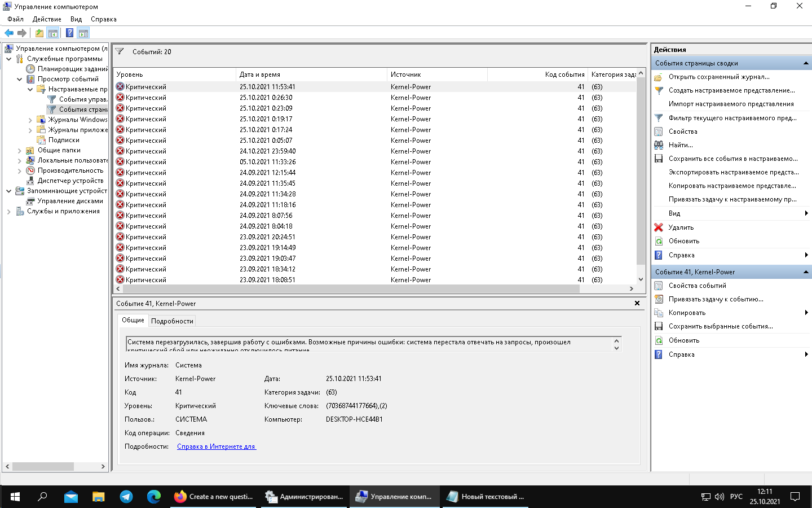Click the floppy icon for 'Сохранить все события'
The image size is (812, 508).
(x=659, y=159)
